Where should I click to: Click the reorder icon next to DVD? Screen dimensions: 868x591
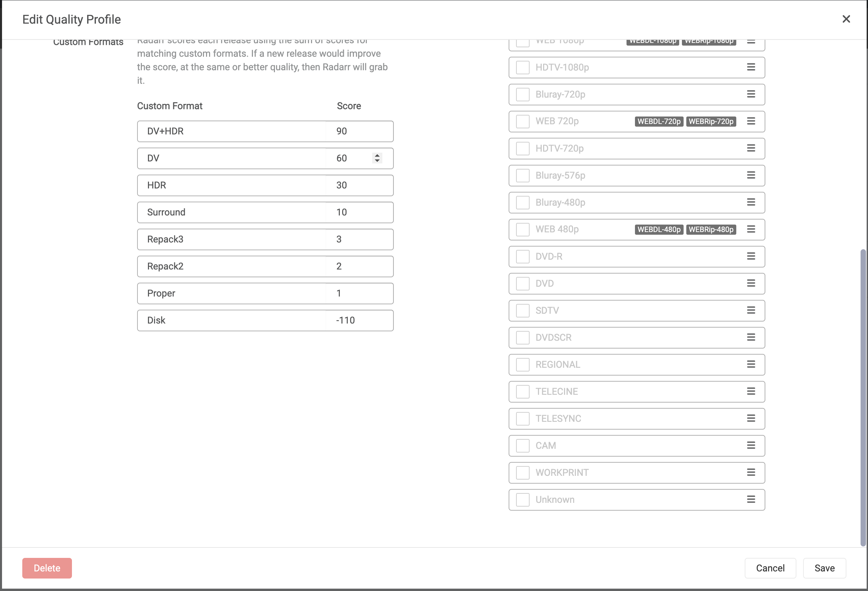coord(751,284)
